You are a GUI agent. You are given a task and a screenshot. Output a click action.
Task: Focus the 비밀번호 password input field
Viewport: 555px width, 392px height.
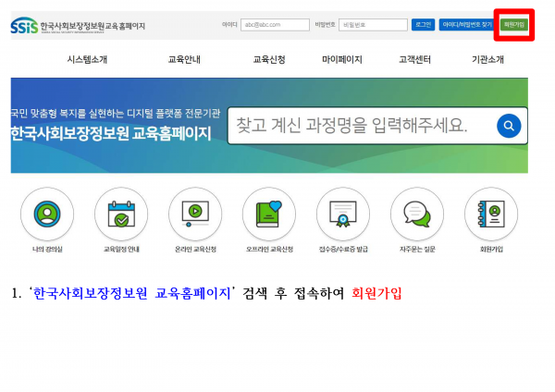click(373, 25)
